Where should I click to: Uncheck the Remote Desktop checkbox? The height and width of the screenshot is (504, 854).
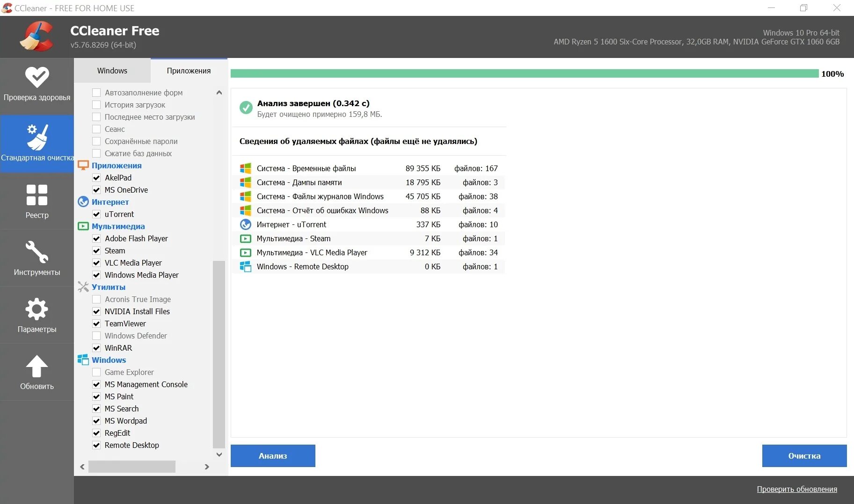96,445
